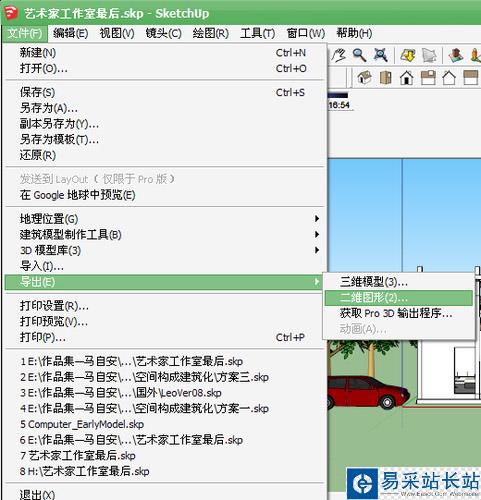Image resolution: width=481 pixels, height=500 pixels.
Task: Open the 窗口(W) menu
Action: point(306,33)
